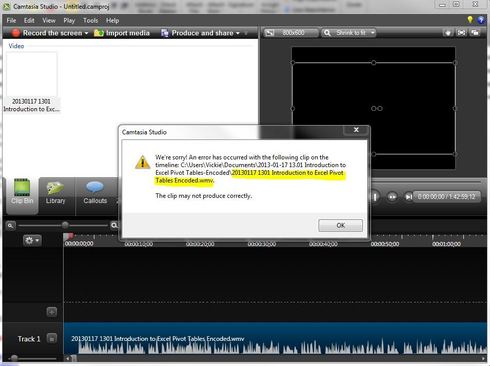Open the Play menu
Image resolution: width=490 pixels, height=366 pixels.
69,21
